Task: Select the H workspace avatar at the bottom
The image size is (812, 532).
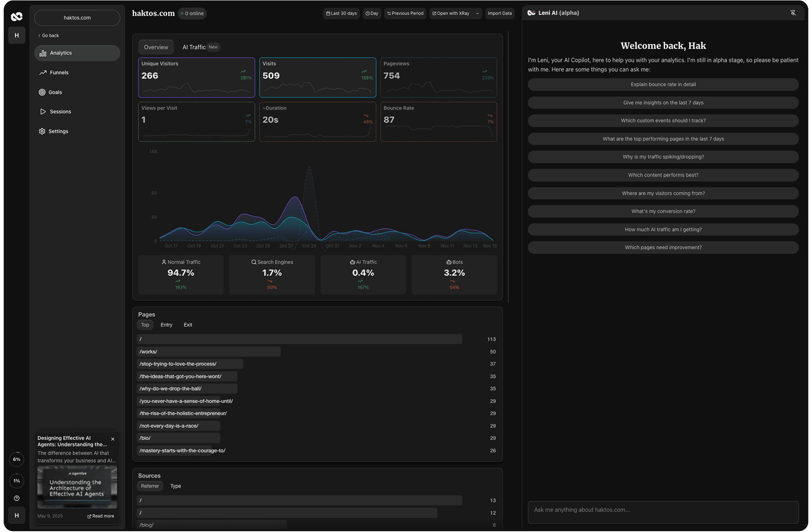Action: pyautogui.click(x=17, y=515)
